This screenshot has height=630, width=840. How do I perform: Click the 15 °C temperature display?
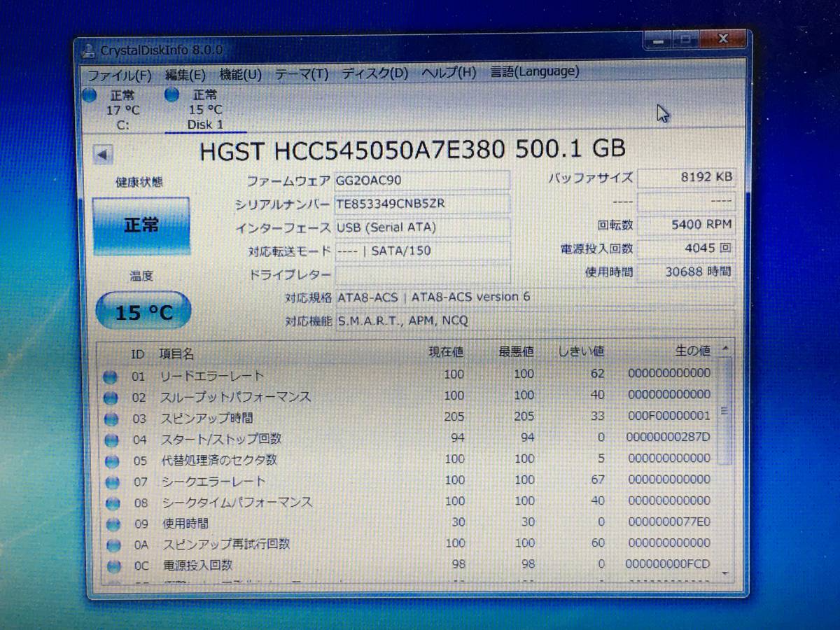(x=142, y=311)
